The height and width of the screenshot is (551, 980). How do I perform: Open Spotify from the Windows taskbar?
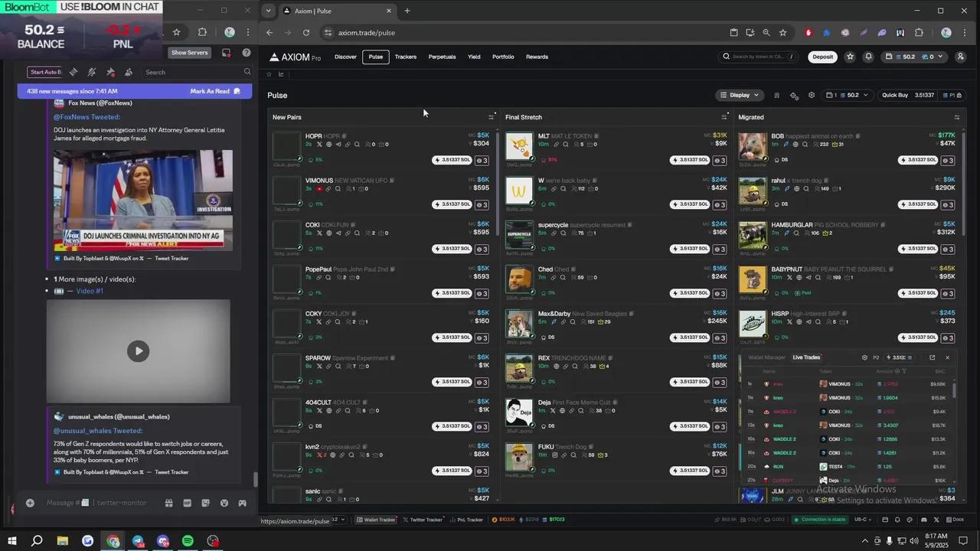(188, 541)
